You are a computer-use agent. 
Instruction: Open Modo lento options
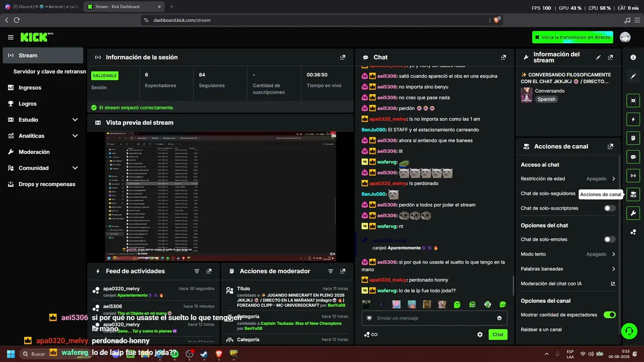(568, 254)
